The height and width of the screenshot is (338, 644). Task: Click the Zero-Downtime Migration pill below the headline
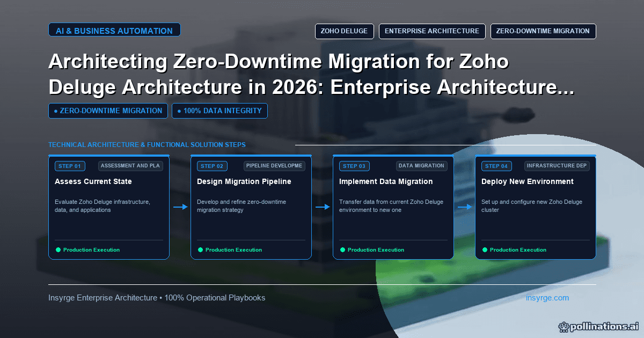108,111
